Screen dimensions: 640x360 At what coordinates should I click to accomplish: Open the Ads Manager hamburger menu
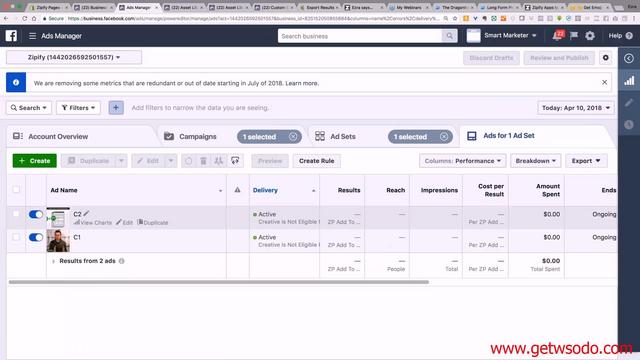tap(32, 36)
